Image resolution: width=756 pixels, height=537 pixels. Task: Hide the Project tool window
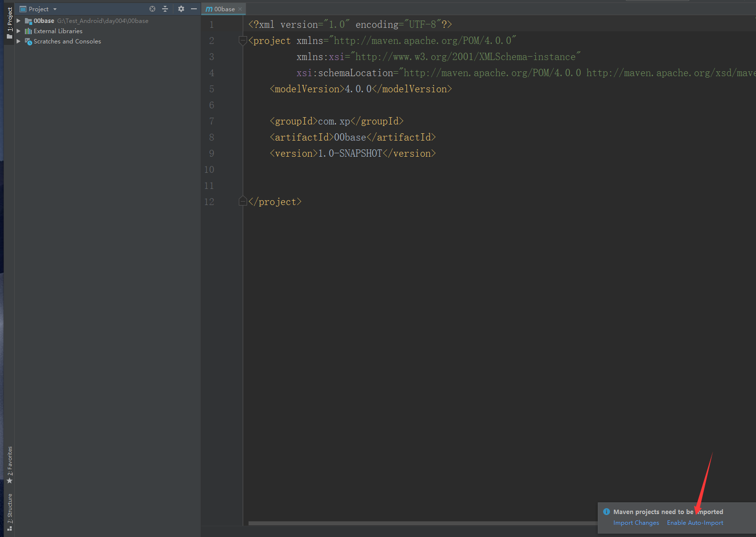click(x=194, y=9)
